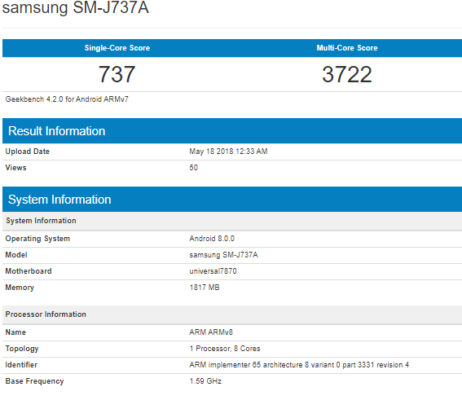Select the 'Android 8.0.0' value

coord(212,239)
